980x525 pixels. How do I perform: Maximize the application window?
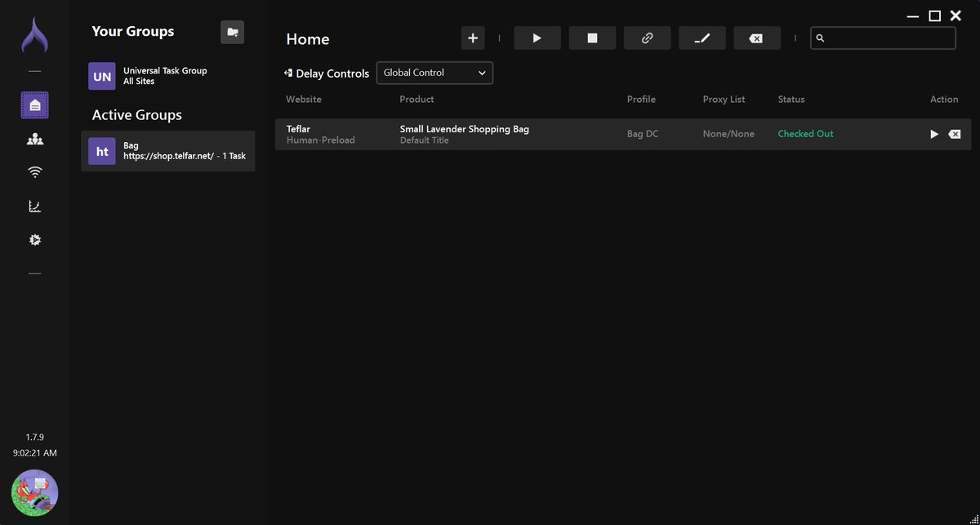pos(935,16)
